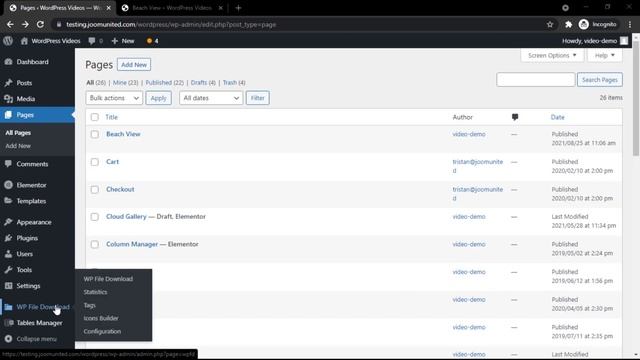The image size is (640, 360).
Task: Click the Media sidebar icon
Action: click(x=8, y=99)
